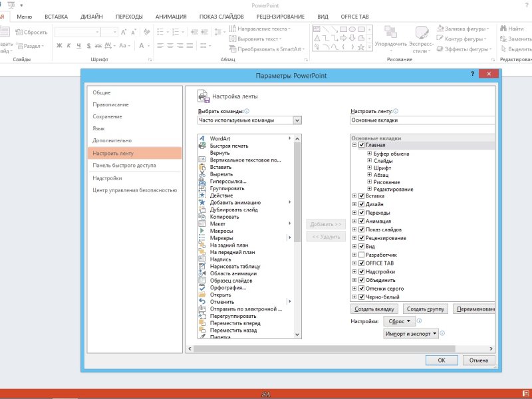Select Слайды group in the ribbon tree

[x=383, y=161]
